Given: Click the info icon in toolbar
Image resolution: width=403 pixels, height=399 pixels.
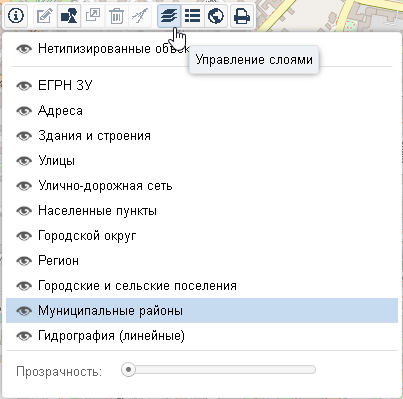Looking at the screenshot, I should [16, 15].
